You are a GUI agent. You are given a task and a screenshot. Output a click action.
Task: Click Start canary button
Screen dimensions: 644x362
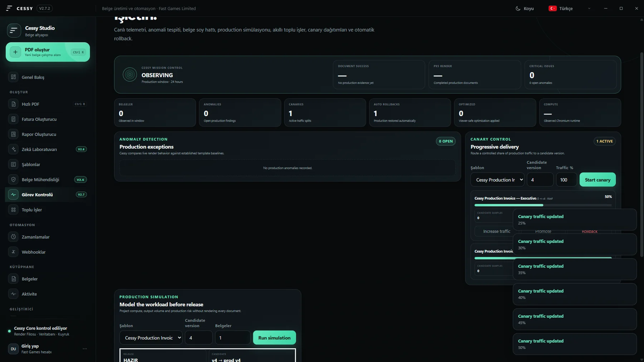pyautogui.click(x=597, y=180)
